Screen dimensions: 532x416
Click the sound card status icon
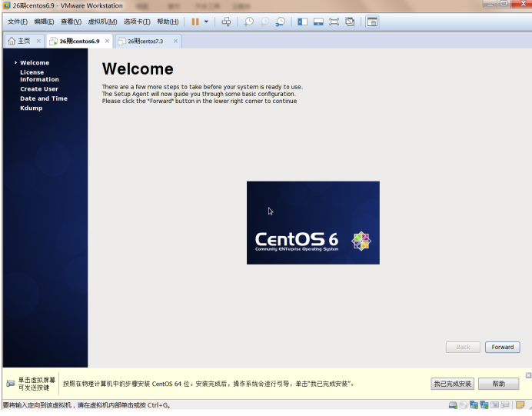(x=494, y=404)
